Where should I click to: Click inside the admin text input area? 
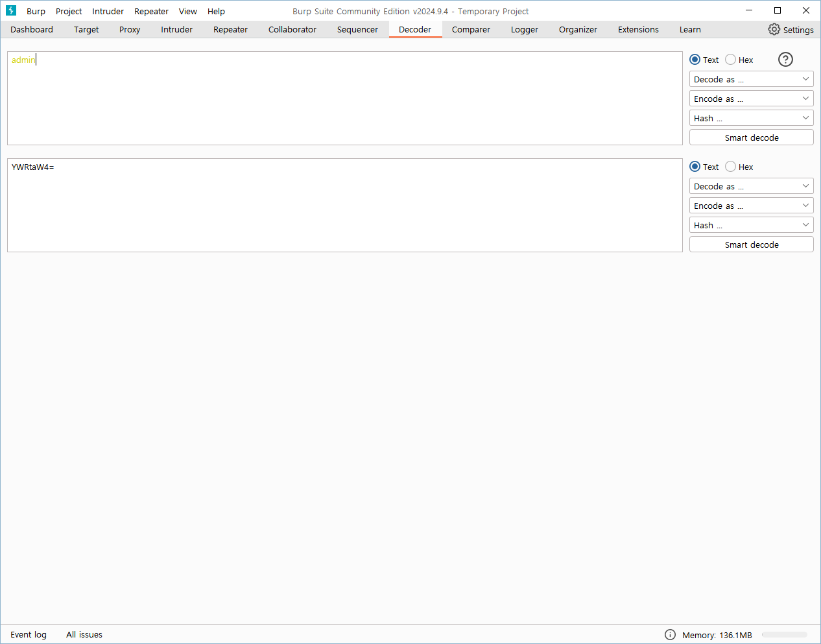[345, 98]
